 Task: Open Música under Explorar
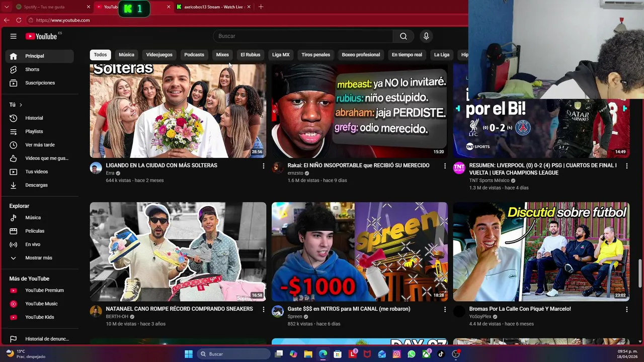click(x=39, y=218)
